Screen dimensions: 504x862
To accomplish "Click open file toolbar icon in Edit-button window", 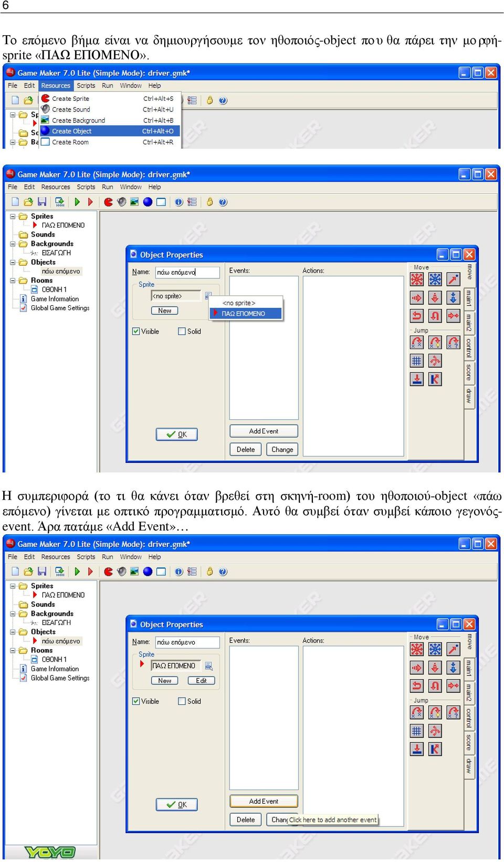I will pyautogui.click(x=28, y=572).
